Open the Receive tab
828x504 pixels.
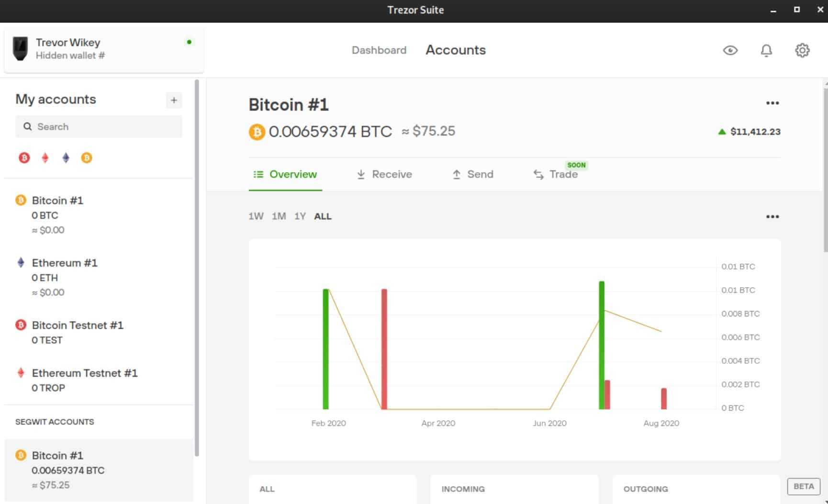pos(384,174)
